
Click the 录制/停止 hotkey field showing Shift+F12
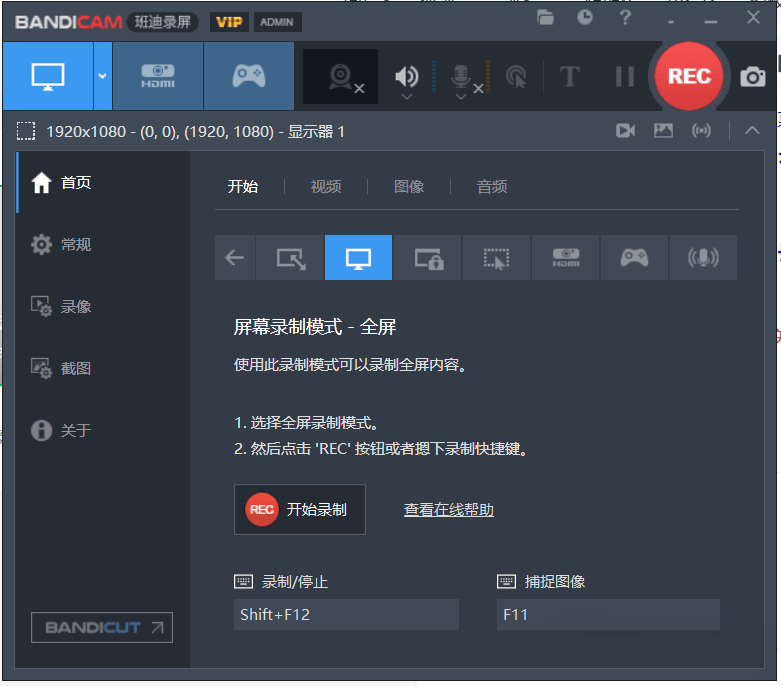click(346, 615)
